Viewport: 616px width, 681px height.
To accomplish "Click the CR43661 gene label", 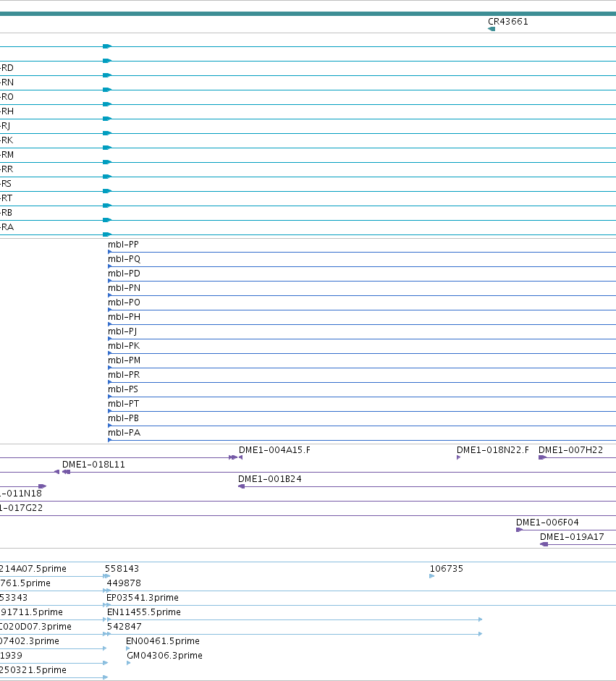I will tap(508, 21).
